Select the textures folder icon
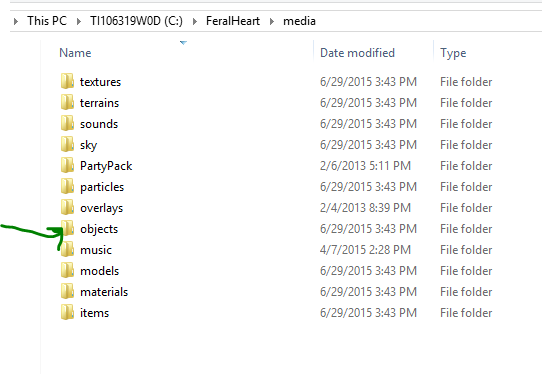 pyautogui.click(x=67, y=81)
